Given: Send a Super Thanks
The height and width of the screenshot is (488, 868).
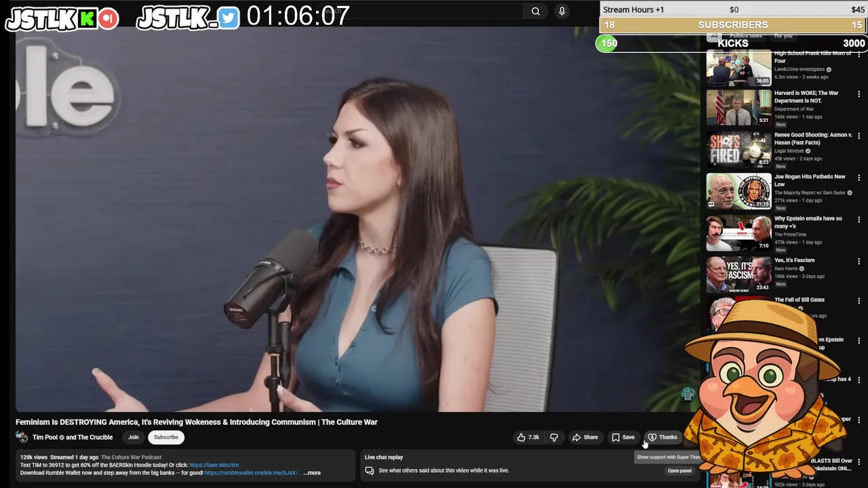Looking at the screenshot, I should click(x=663, y=437).
